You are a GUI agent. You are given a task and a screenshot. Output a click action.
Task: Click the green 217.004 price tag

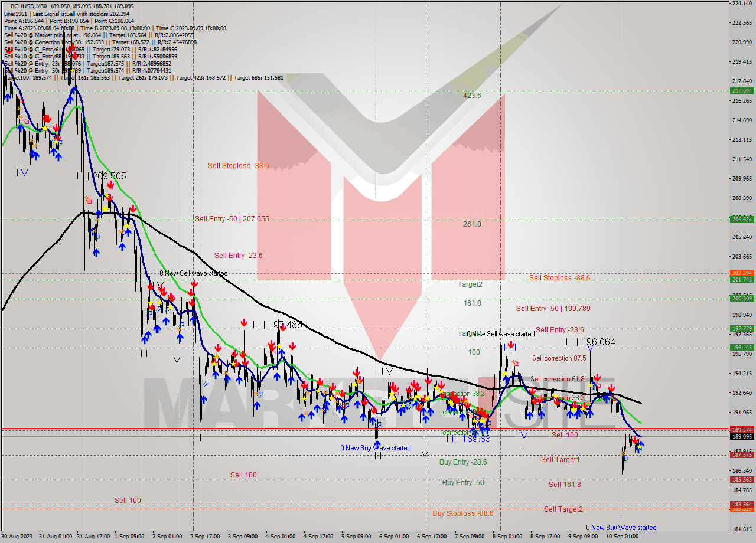pyautogui.click(x=742, y=90)
